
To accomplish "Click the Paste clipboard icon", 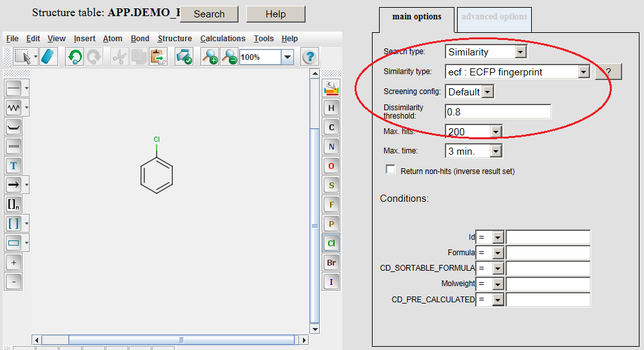I will click(158, 57).
